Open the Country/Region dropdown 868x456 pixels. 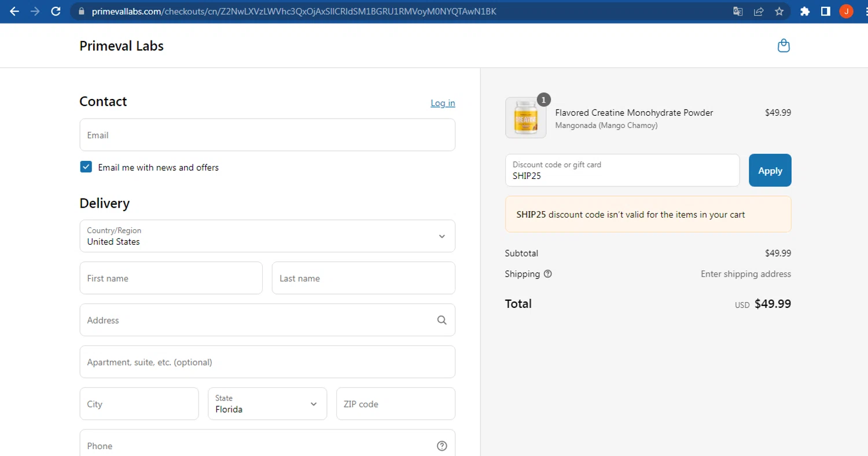267,236
